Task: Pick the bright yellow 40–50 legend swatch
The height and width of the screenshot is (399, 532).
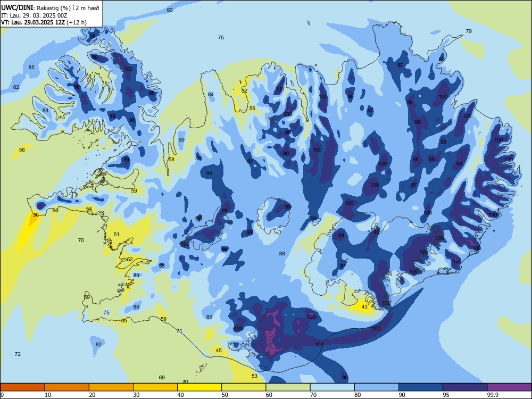Action: coord(199,387)
